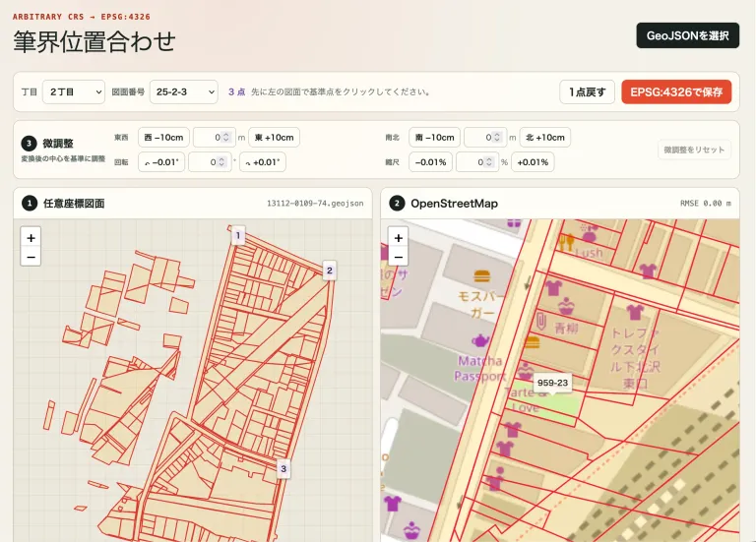Select control point marker 1 on left map

(237, 236)
